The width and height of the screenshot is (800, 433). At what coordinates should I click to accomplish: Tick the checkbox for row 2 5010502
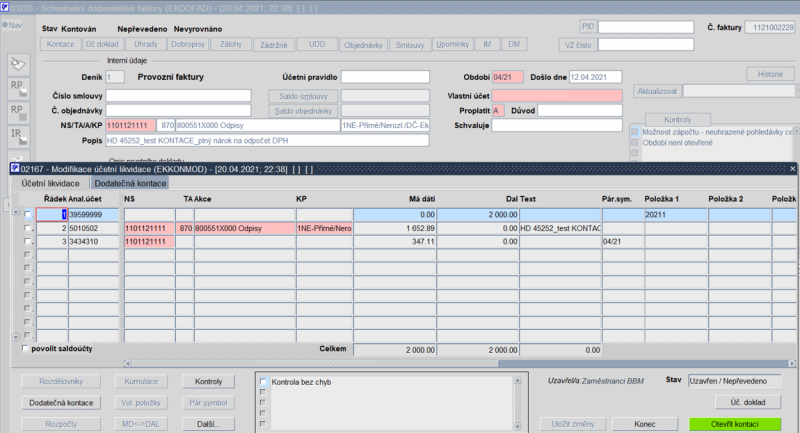click(28, 228)
